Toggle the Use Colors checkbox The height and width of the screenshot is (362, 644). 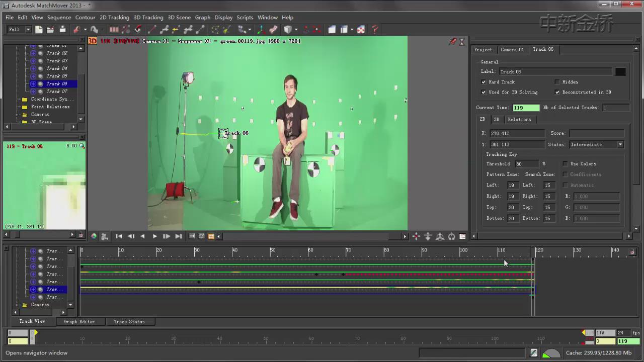point(566,164)
